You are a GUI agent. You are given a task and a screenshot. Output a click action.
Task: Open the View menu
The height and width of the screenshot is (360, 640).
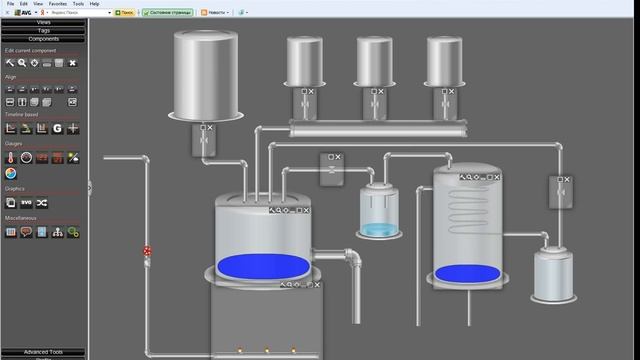click(38, 4)
